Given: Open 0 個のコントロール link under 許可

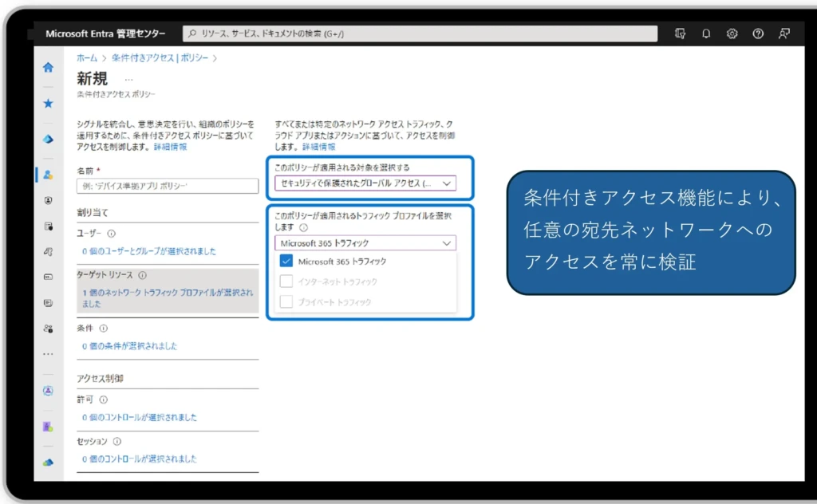Looking at the screenshot, I should coord(140,417).
